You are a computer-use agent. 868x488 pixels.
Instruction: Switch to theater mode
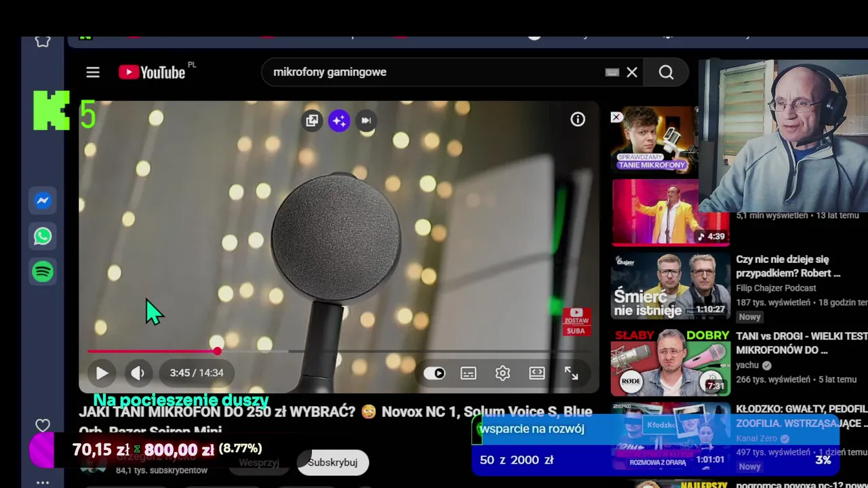coord(537,373)
